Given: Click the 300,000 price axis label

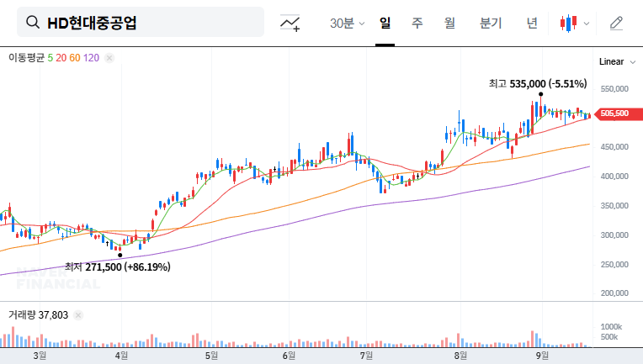Looking at the screenshot, I should 614,235.
